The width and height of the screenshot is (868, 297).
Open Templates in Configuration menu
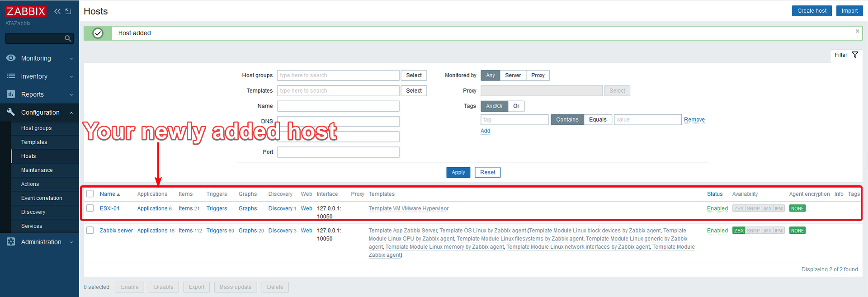point(34,142)
